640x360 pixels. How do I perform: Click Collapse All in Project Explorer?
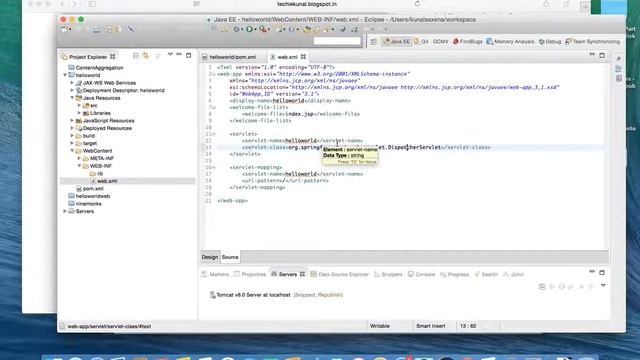(136, 56)
